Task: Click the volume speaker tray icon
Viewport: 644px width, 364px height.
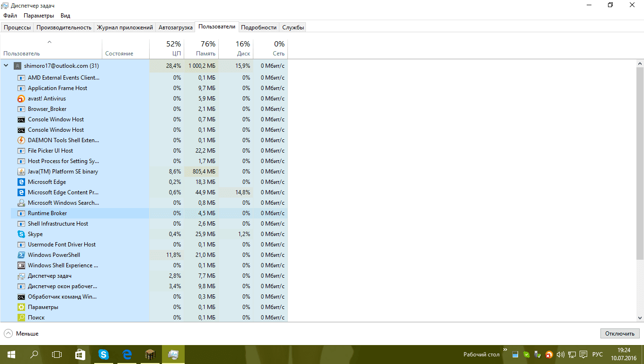Action: [561, 355]
